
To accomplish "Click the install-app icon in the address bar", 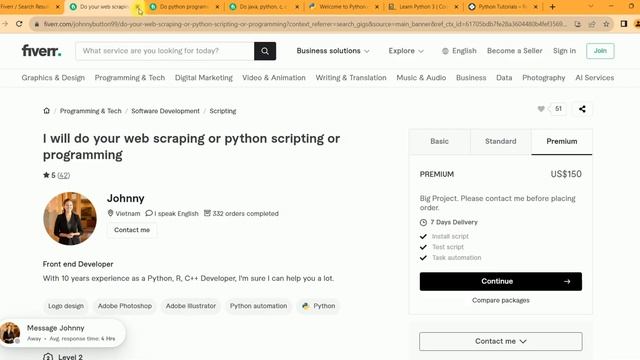I will click(578, 24).
